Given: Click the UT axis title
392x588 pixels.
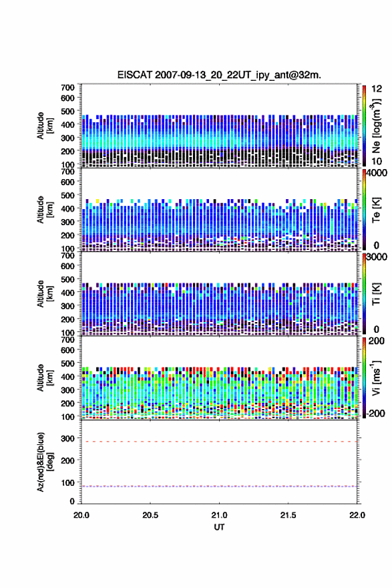Looking at the screenshot, I should pyautogui.click(x=219, y=527).
